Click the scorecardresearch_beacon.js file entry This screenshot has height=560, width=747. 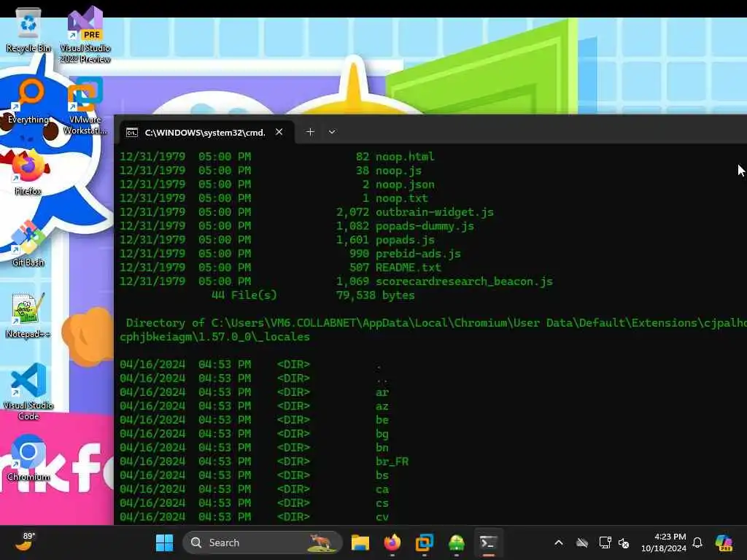pyautogui.click(x=464, y=281)
